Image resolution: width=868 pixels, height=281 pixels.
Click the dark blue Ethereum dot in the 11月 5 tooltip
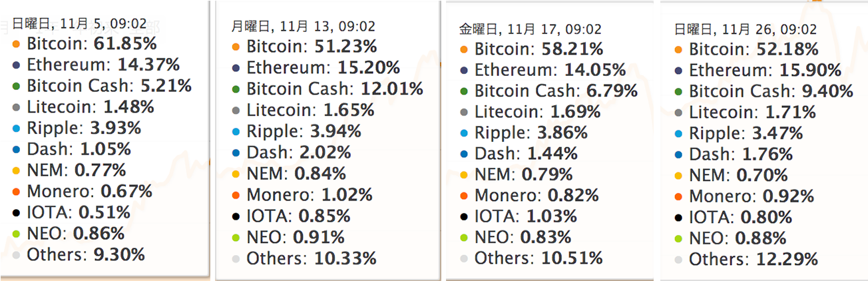point(16,65)
